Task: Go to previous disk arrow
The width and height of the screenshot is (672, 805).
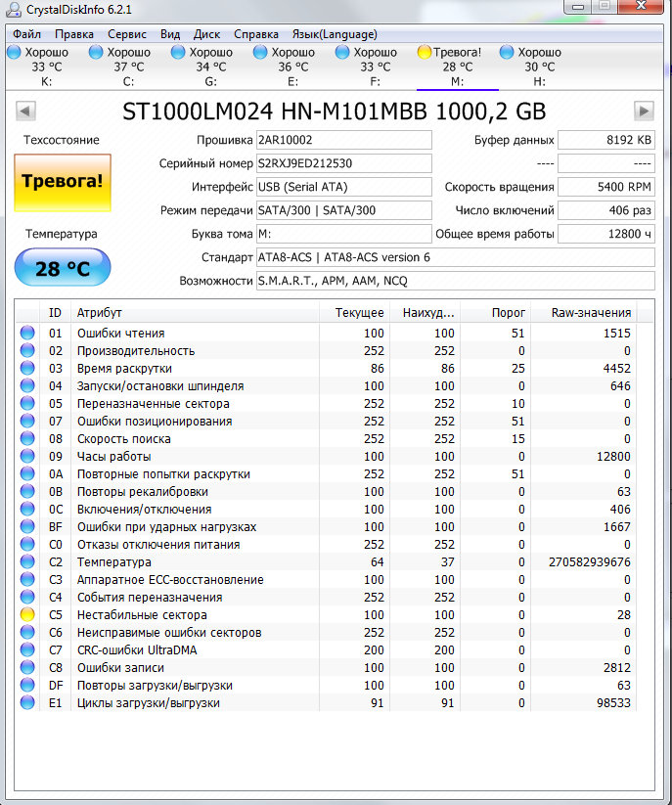Action: pyautogui.click(x=25, y=111)
